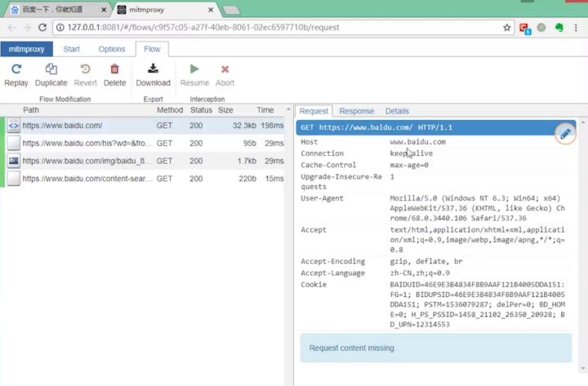Switch to the Start tab

point(71,49)
